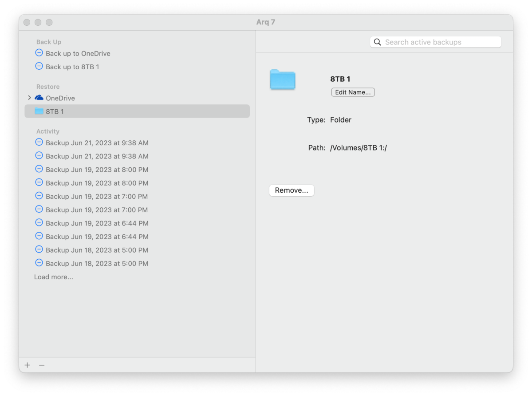Expand the OneDrive restore tree
The image size is (532, 396).
click(x=29, y=98)
